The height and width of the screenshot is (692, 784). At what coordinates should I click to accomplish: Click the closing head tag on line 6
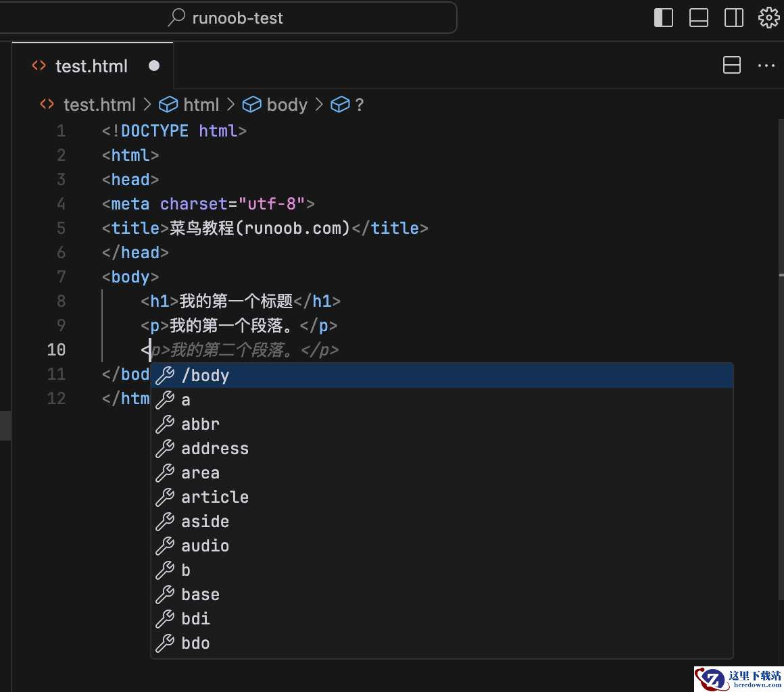(x=135, y=253)
